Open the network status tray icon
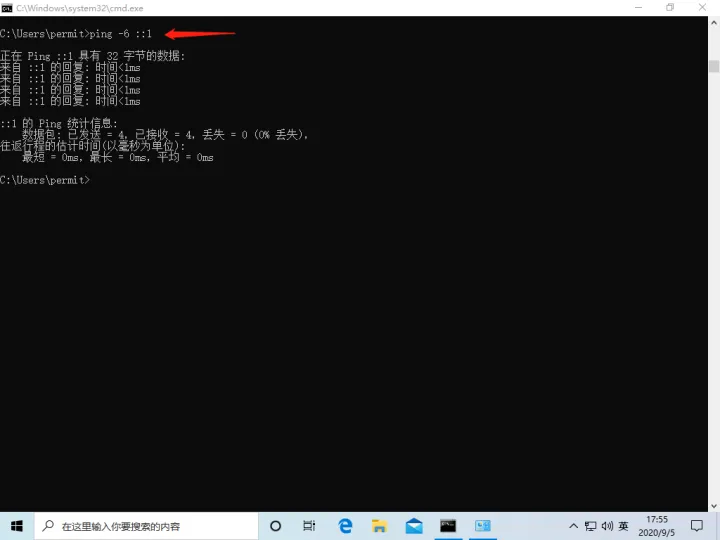 click(x=591, y=526)
